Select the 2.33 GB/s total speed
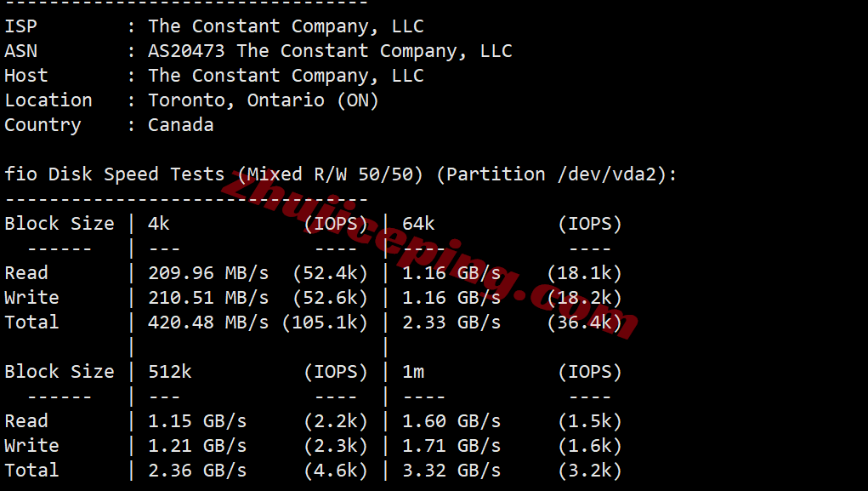The height and width of the screenshot is (491, 868). [451, 323]
